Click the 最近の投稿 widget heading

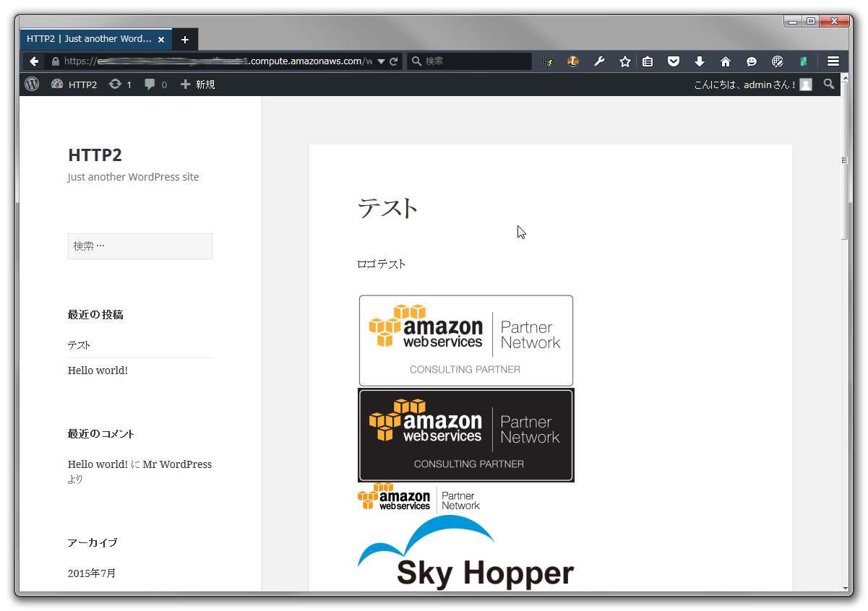[95, 314]
